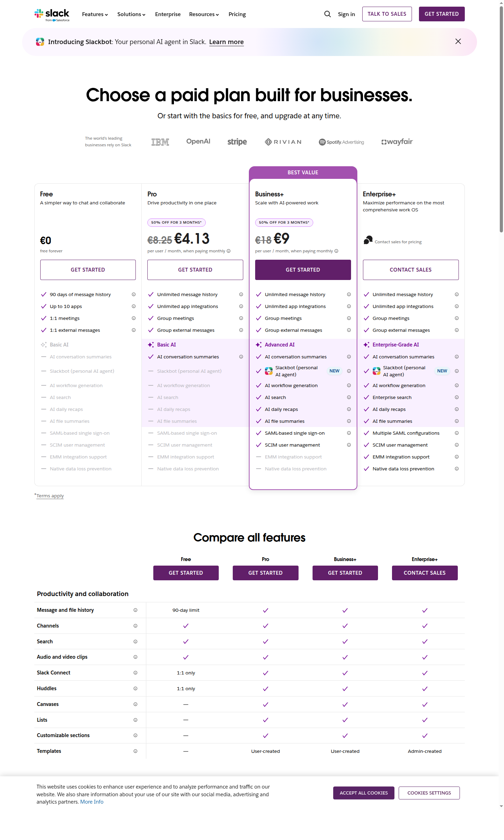Click the Enterprise+ contact sales chat icon
This screenshot has height=840, width=504.
tap(368, 240)
